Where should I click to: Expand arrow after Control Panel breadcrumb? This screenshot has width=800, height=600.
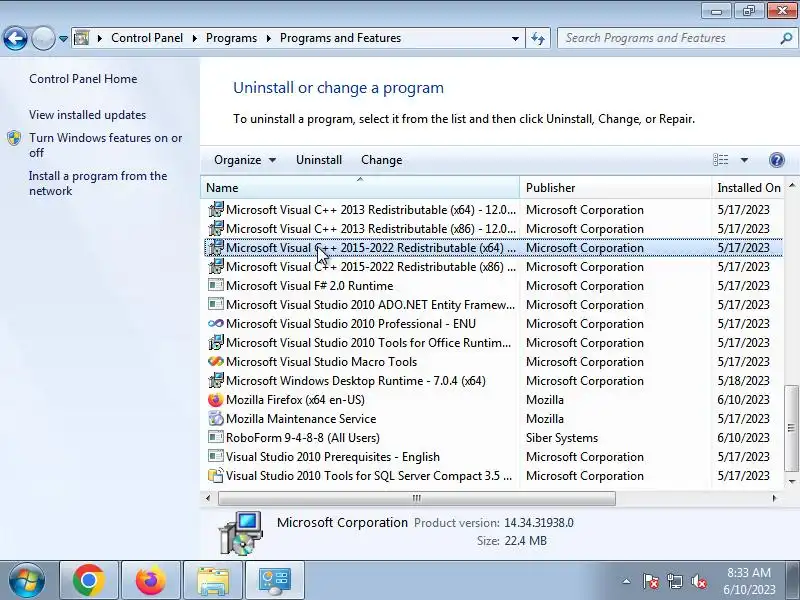click(194, 38)
